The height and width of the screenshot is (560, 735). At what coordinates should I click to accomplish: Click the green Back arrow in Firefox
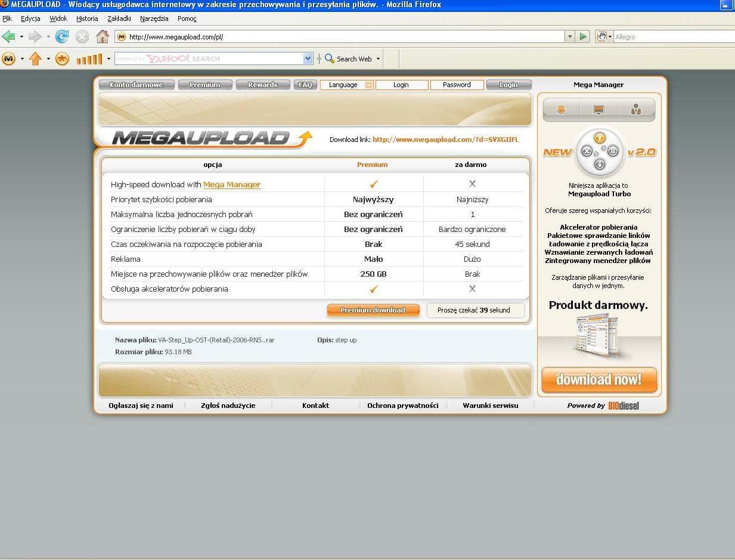pos(9,37)
